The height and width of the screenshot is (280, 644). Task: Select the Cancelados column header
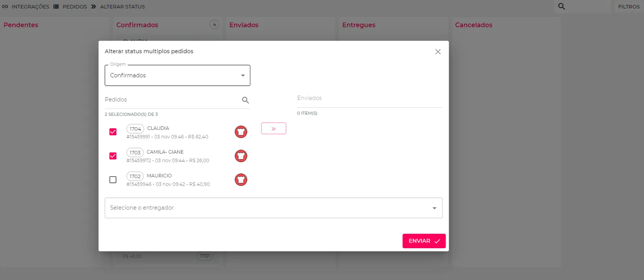pos(474,25)
